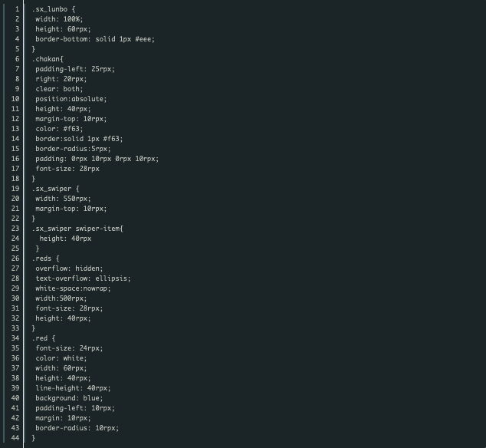Click the .chakan selector text
This screenshot has width=486, height=448.
(x=48, y=59)
